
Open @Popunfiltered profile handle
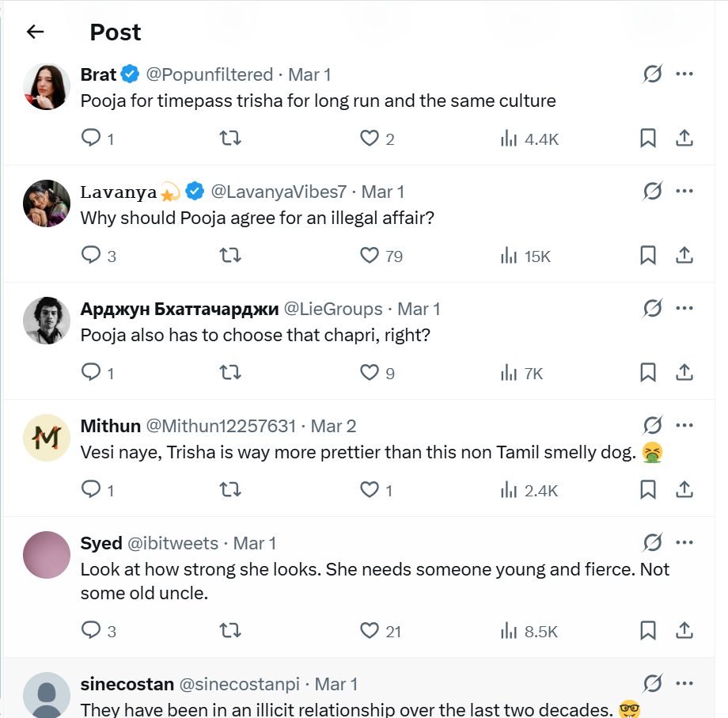210,74
